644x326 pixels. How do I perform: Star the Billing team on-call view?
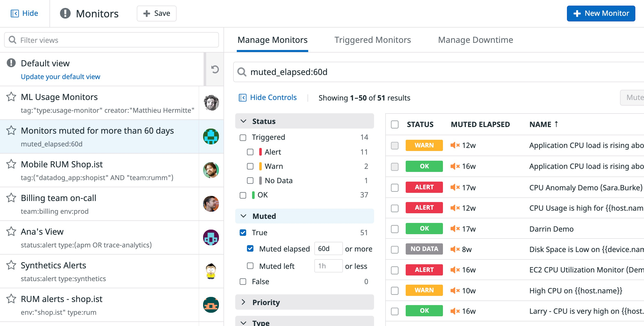[x=11, y=198]
